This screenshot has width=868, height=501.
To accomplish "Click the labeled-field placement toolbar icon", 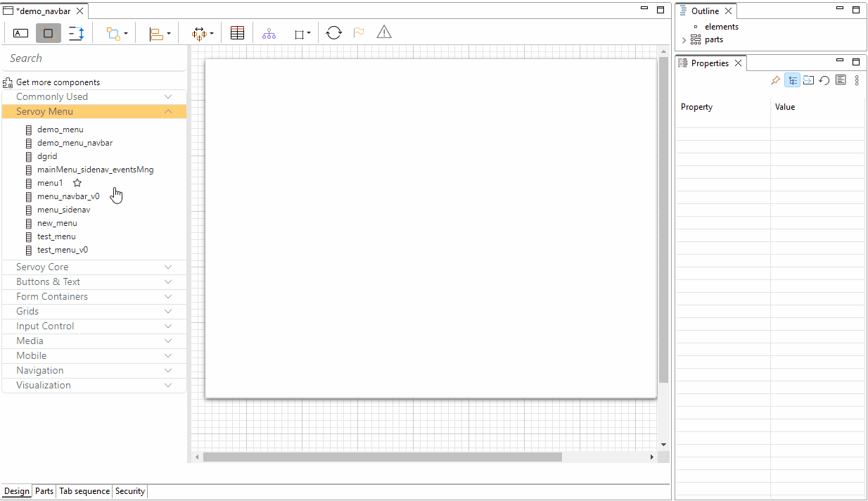I will (x=21, y=33).
